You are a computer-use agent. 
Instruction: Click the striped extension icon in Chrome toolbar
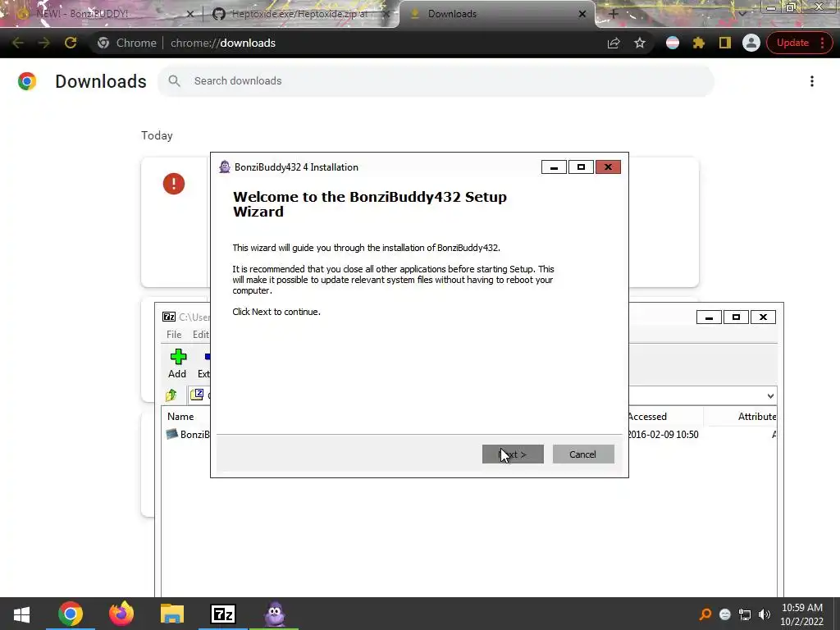673,43
